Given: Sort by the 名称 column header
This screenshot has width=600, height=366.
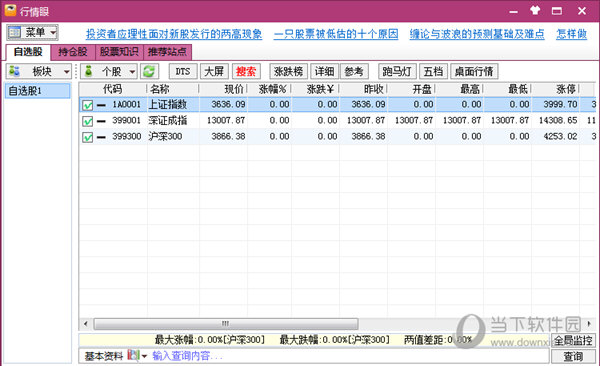Looking at the screenshot, I should click(x=173, y=89).
